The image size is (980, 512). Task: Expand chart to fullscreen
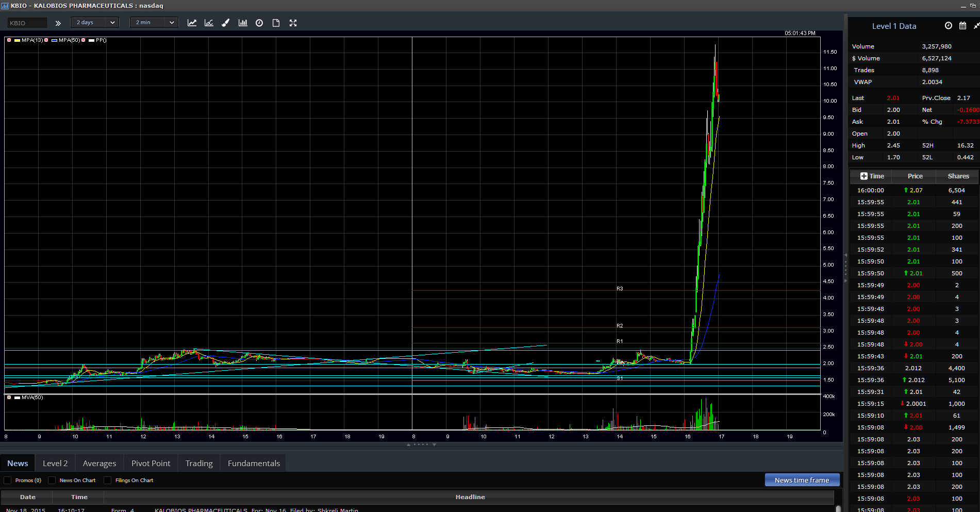coord(293,23)
